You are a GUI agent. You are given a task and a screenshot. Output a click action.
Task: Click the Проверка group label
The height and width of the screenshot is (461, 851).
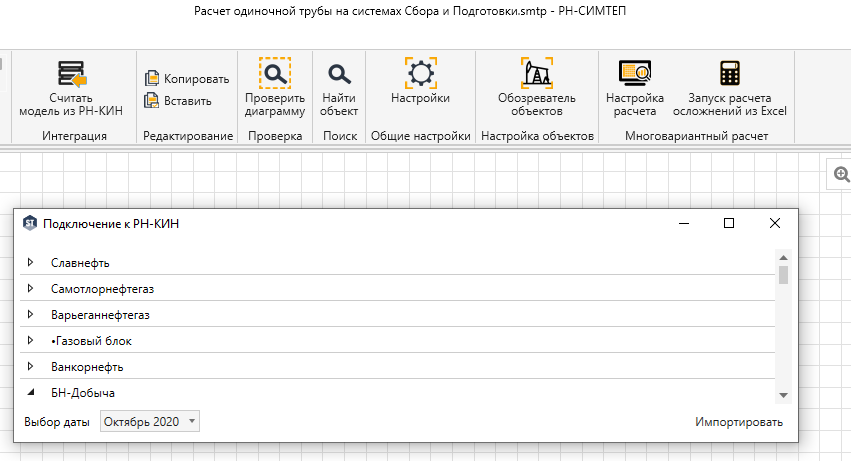(275, 136)
